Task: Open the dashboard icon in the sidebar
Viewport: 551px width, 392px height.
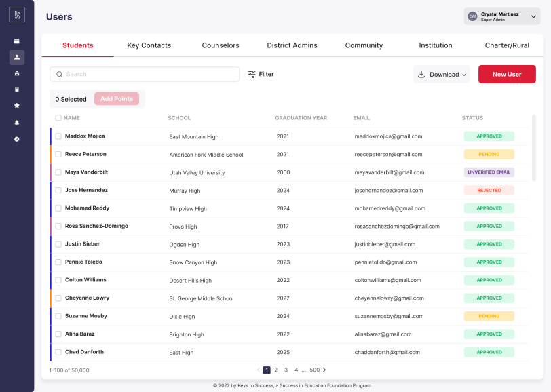Action: point(16,41)
